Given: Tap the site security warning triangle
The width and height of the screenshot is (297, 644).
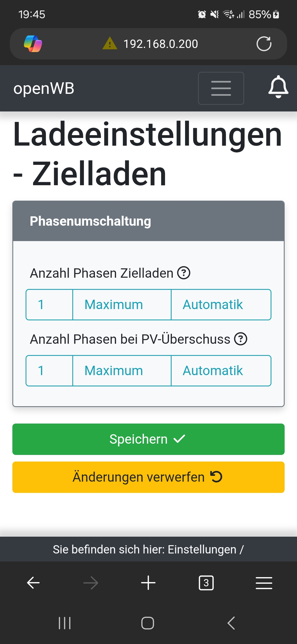Looking at the screenshot, I should [x=110, y=43].
